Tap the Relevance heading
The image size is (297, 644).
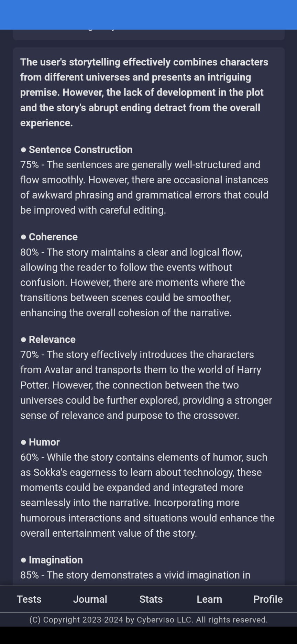click(52, 339)
